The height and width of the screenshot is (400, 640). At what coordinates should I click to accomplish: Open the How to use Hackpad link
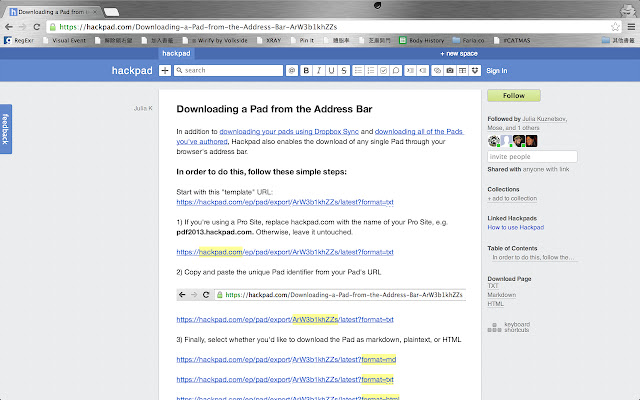(516, 227)
